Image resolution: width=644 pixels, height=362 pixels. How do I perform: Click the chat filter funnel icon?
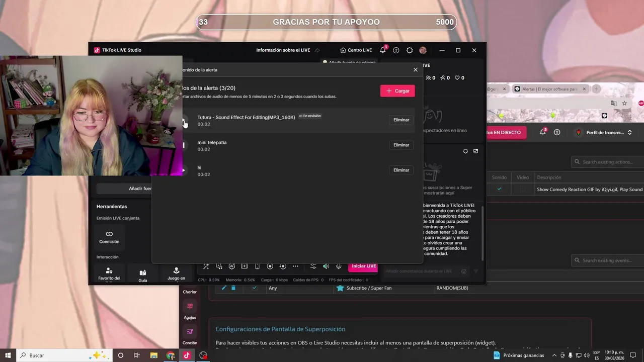pyautogui.click(x=476, y=271)
